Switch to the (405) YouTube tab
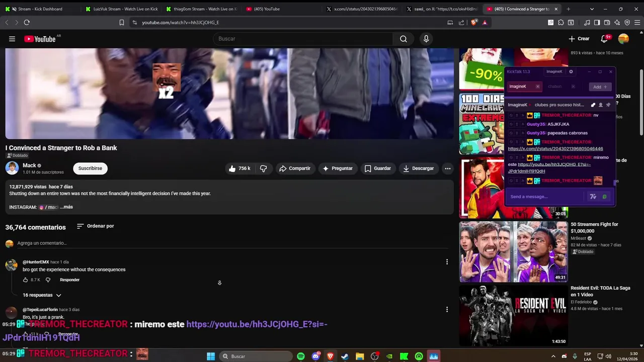Viewport: 644px width, 362px height. [x=282, y=9]
